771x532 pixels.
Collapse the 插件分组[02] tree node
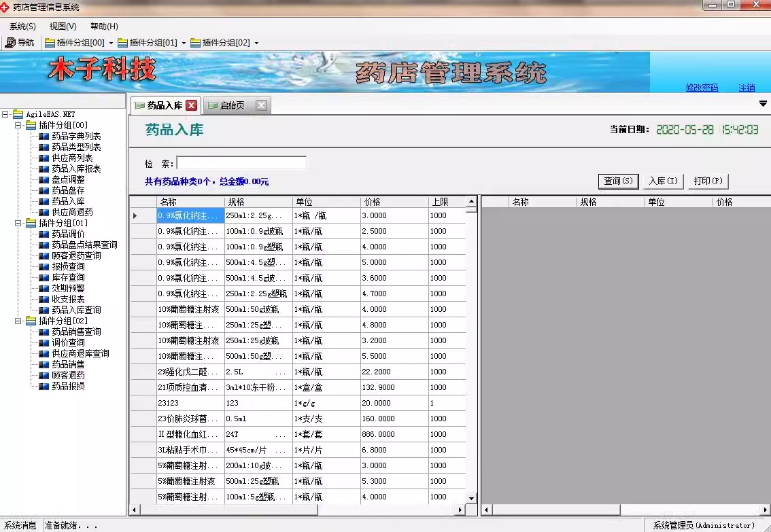click(x=18, y=321)
